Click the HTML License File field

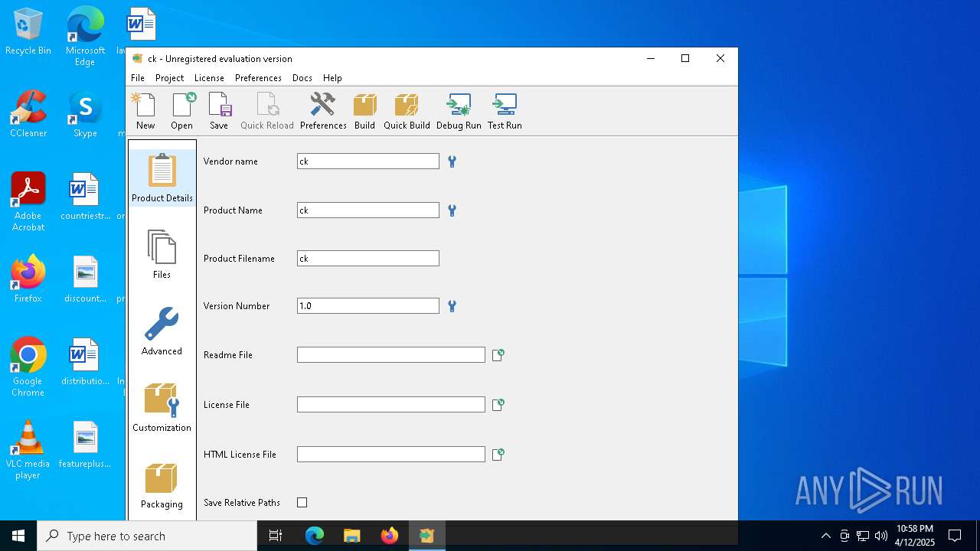coord(391,455)
